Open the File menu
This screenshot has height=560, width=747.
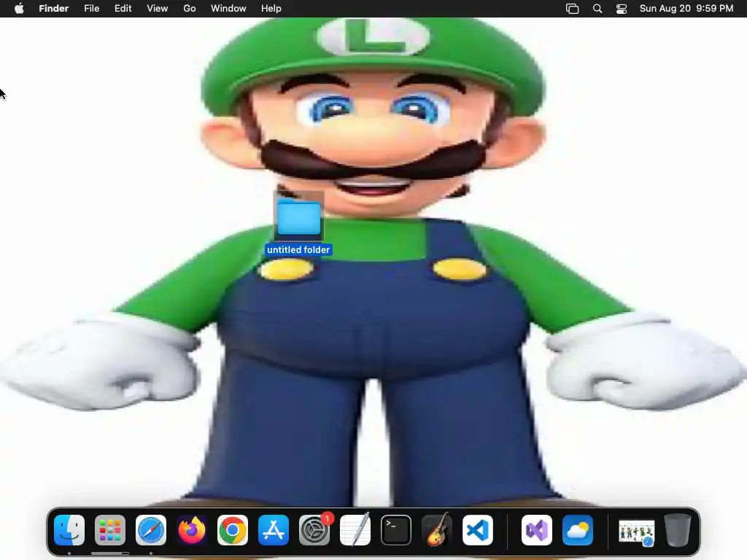(x=91, y=9)
